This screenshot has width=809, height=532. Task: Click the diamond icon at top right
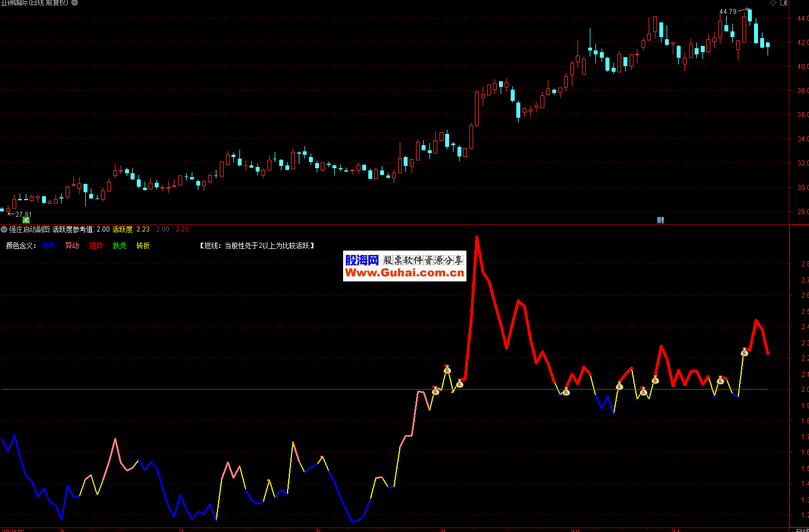click(774, 3)
